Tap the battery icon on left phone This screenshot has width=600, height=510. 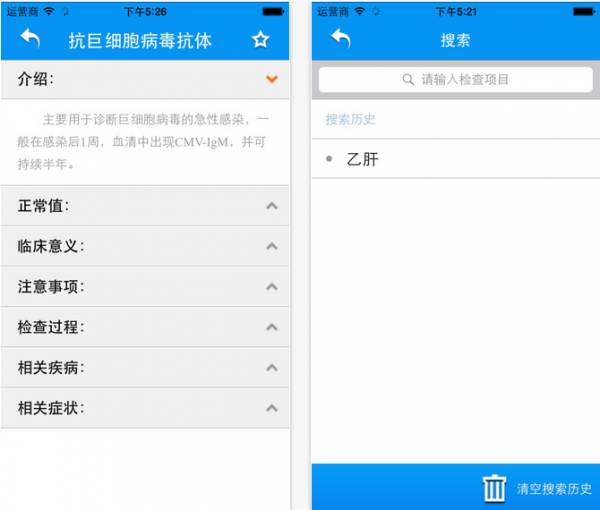273,11
